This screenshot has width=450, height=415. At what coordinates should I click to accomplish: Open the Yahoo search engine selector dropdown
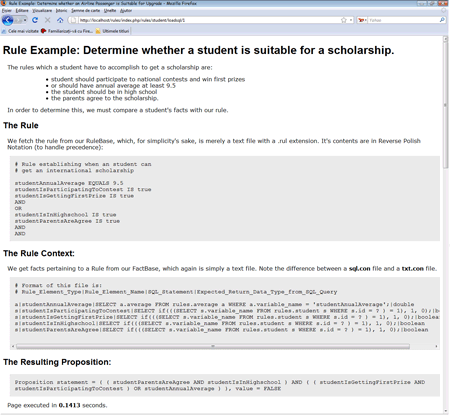coord(362,20)
